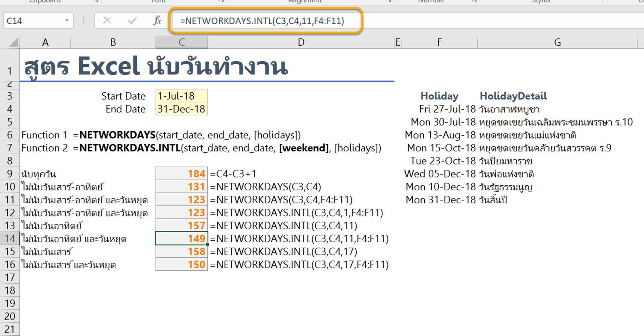Select column C header
The height and width of the screenshot is (336, 644).
(x=181, y=42)
